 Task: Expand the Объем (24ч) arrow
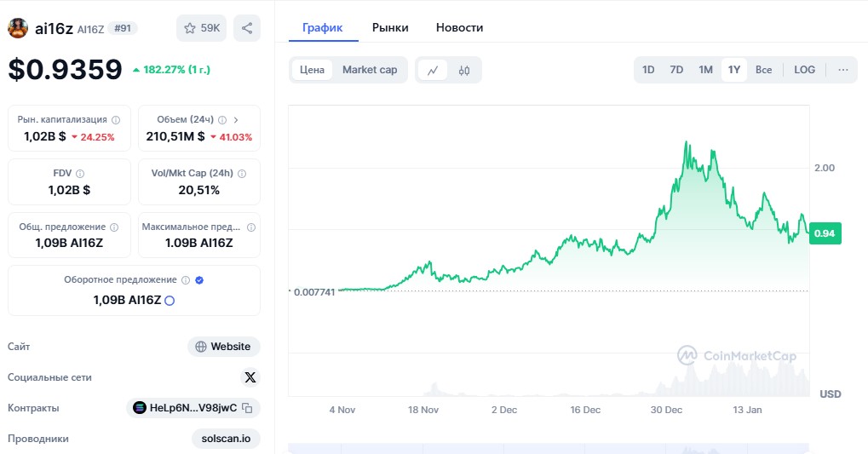click(x=236, y=120)
